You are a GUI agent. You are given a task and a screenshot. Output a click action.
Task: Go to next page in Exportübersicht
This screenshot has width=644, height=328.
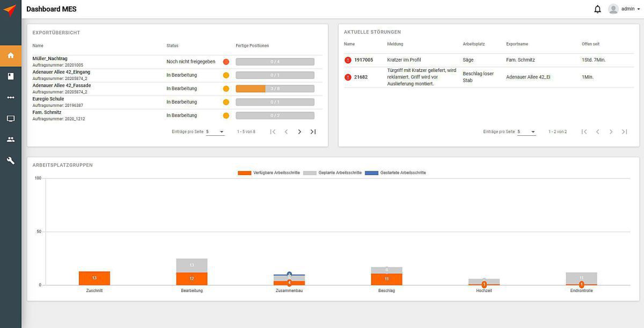[299, 132]
